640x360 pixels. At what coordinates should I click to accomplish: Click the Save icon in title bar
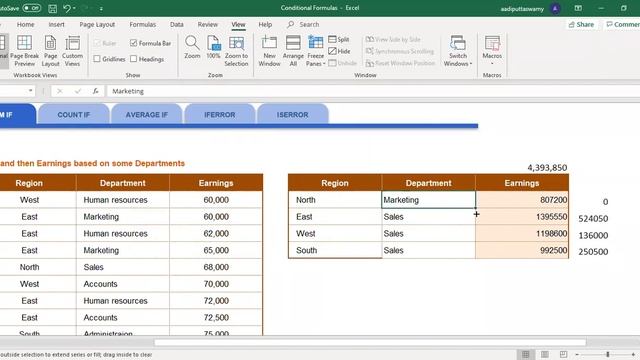[52, 8]
